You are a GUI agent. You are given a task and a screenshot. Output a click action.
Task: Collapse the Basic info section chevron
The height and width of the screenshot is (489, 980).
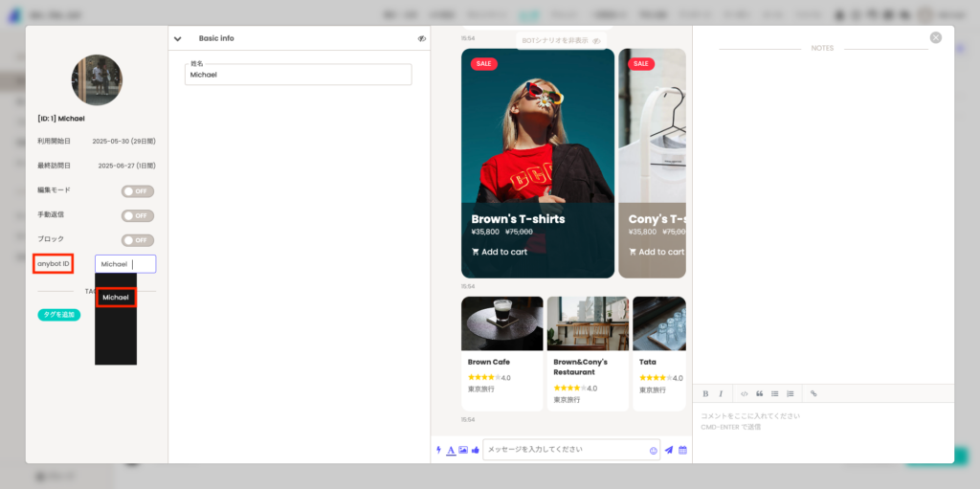pos(177,39)
